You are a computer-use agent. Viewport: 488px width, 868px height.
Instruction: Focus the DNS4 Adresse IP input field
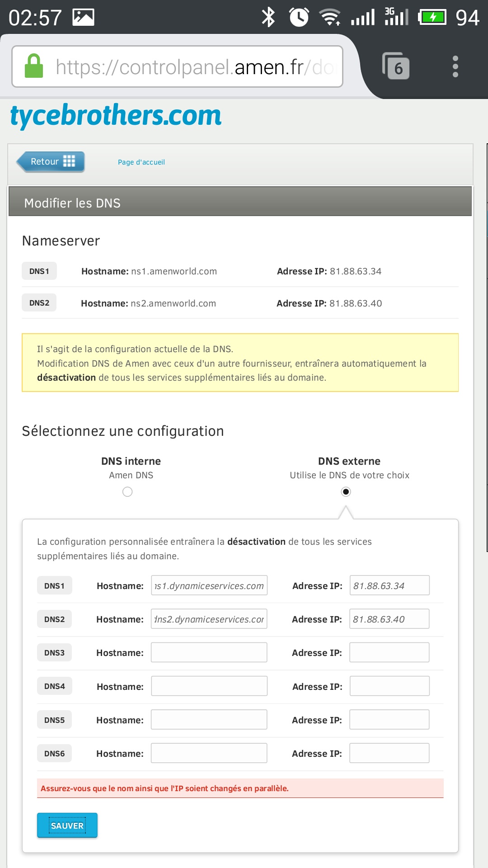[389, 686]
